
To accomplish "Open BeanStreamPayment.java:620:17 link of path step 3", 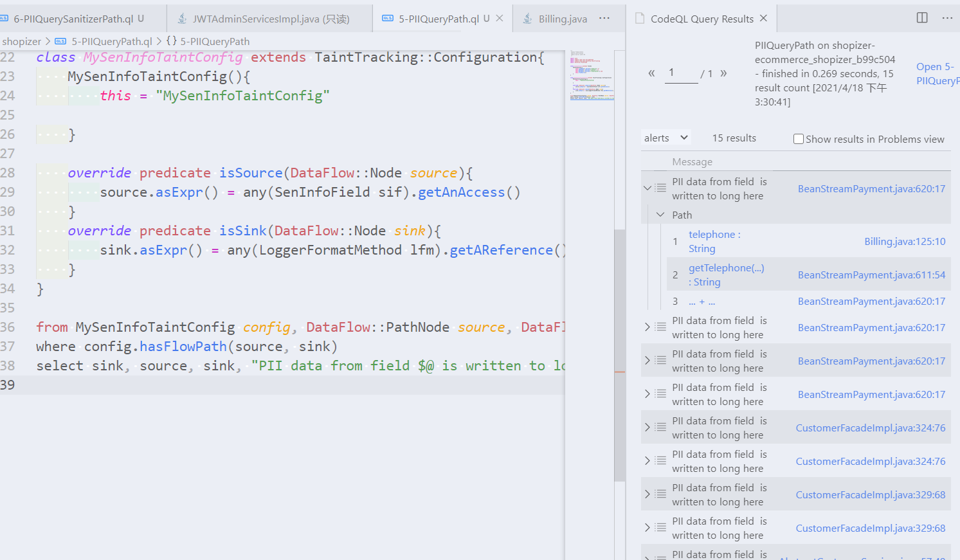I will [871, 302].
